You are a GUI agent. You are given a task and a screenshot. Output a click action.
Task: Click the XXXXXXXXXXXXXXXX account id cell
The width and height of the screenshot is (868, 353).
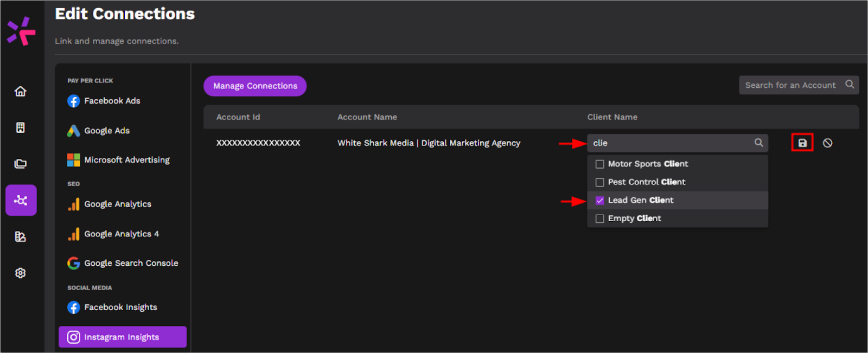258,143
